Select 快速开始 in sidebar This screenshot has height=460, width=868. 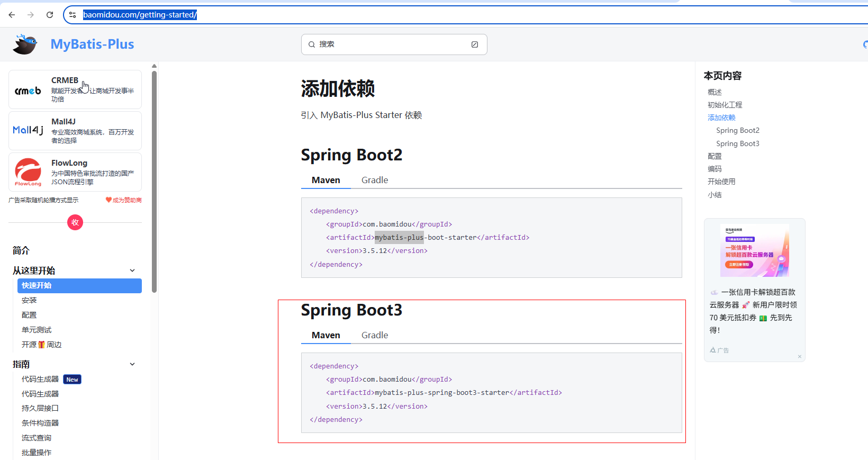[x=79, y=285]
